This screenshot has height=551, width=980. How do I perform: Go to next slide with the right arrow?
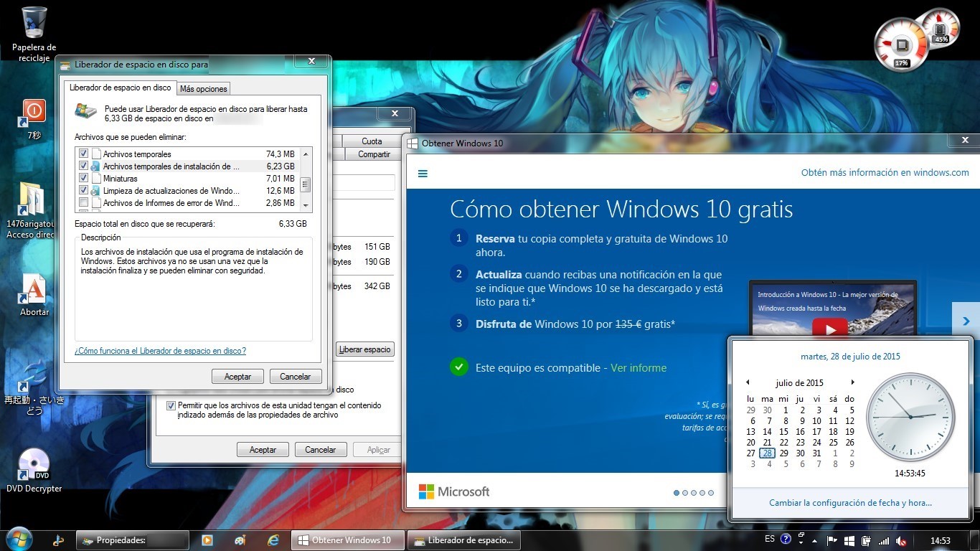(x=966, y=321)
